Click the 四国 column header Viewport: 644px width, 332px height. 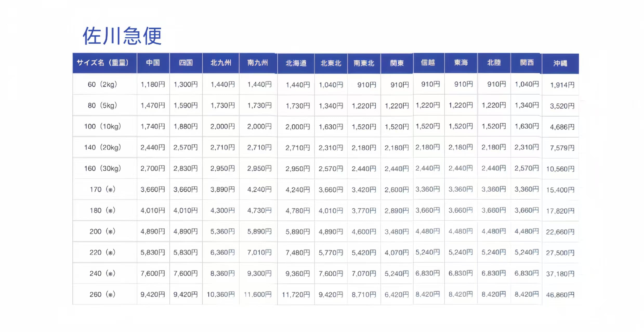(x=186, y=63)
